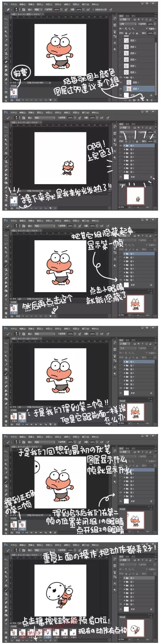This screenshot has height=644, width=161.
Task: Select frame 1 thumbnail in fifth screenshot's timeline
Action: (14, 524)
